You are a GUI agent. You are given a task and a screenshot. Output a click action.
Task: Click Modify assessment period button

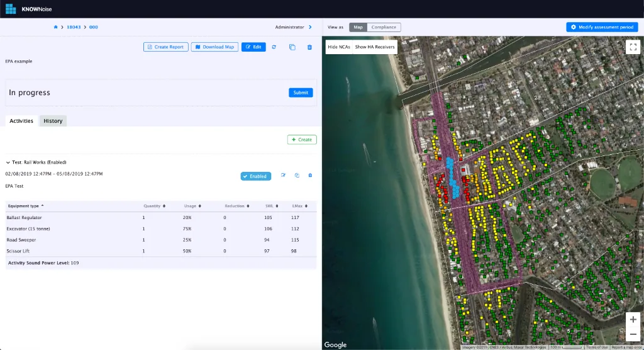602,27
